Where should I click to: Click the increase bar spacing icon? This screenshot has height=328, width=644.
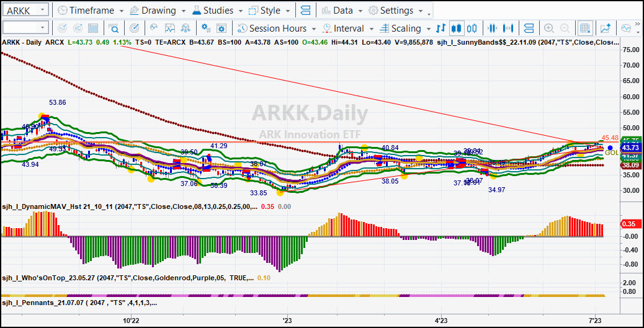click(508, 29)
